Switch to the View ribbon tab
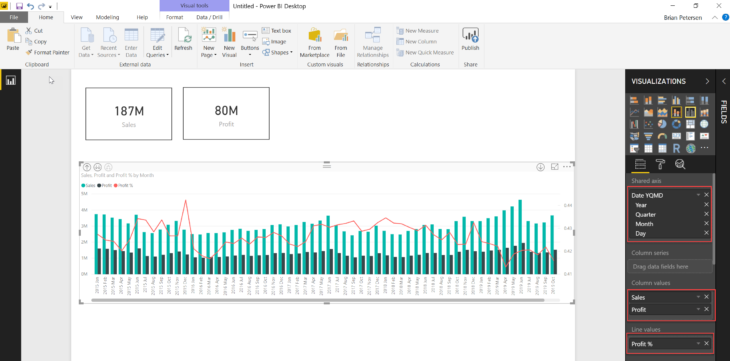The image size is (730, 361). click(76, 17)
